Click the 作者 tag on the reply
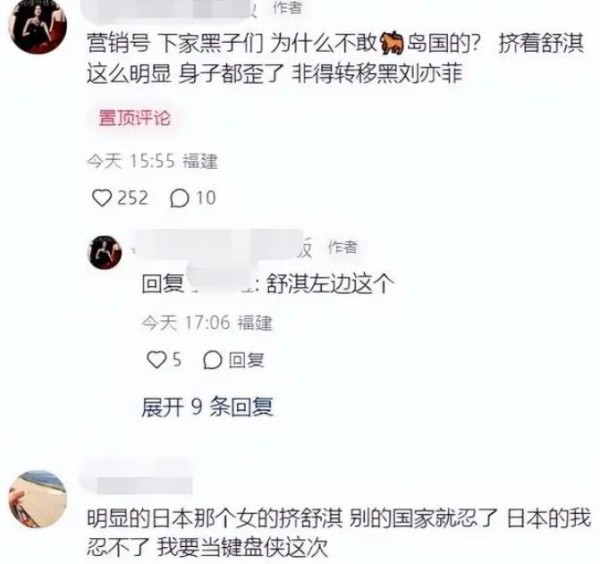This screenshot has width=600, height=564. tap(342, 247)
